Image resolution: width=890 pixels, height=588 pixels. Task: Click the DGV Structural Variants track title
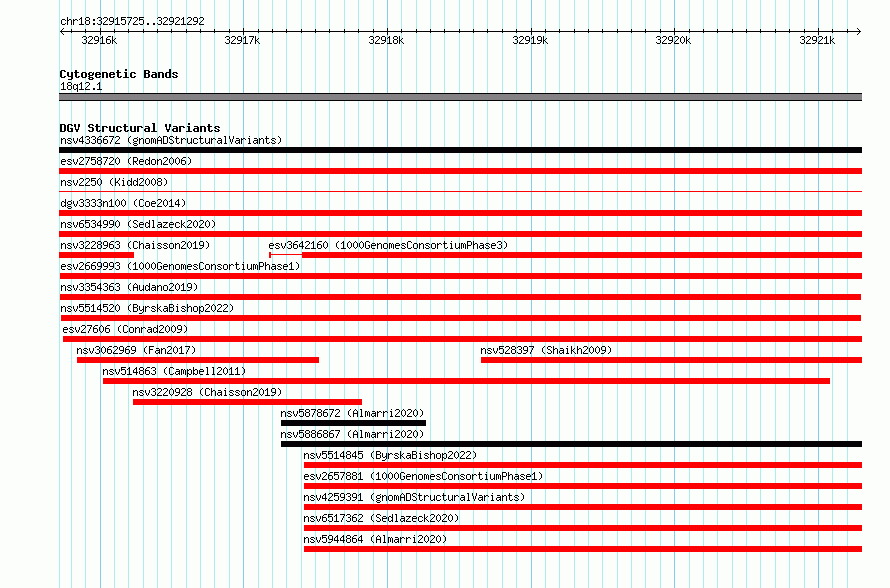[140, 128]
